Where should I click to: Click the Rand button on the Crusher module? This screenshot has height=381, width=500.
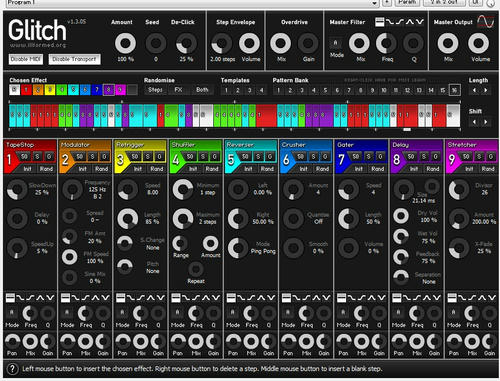click(x=322, y=169)
